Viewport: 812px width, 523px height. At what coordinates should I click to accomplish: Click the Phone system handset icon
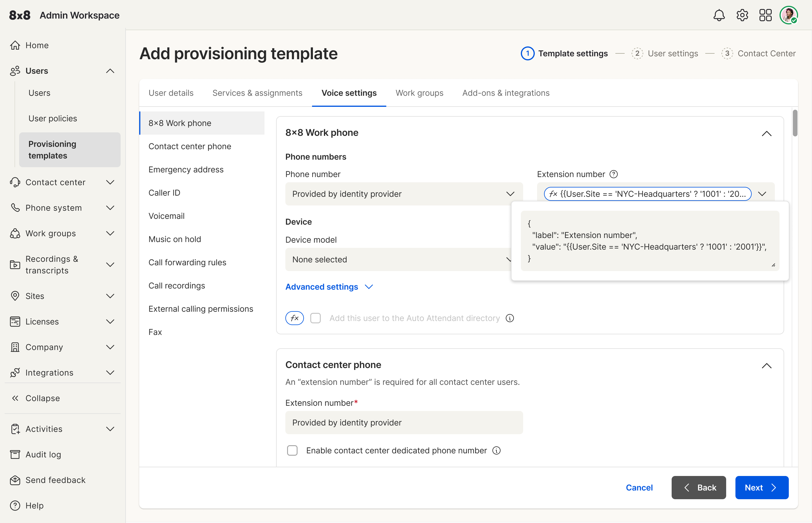[15, 208]
